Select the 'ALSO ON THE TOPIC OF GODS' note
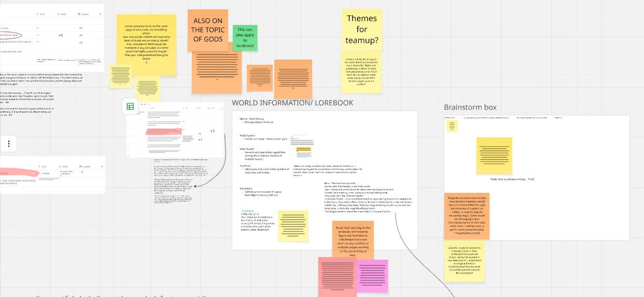This screenshot has width=644, height=297. click(207, 30)
